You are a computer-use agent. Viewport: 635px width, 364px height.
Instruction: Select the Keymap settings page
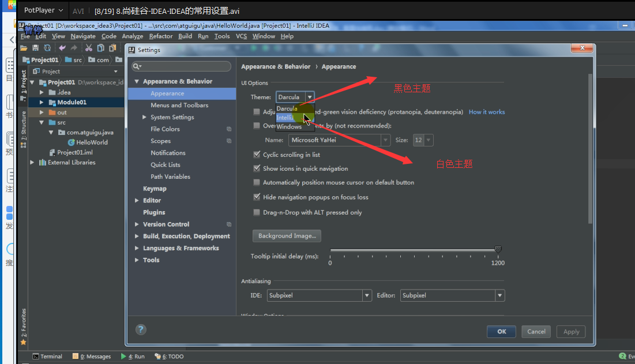(155, 189)
